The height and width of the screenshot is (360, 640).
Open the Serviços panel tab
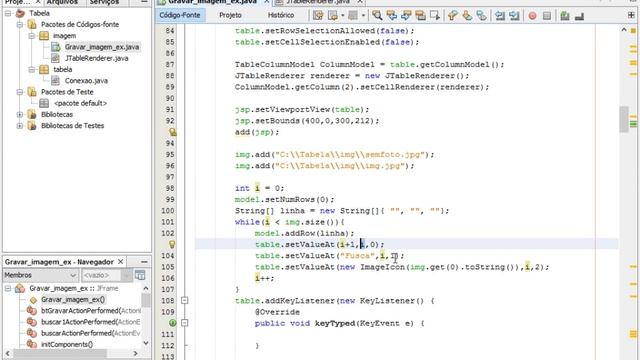[104, 2]
